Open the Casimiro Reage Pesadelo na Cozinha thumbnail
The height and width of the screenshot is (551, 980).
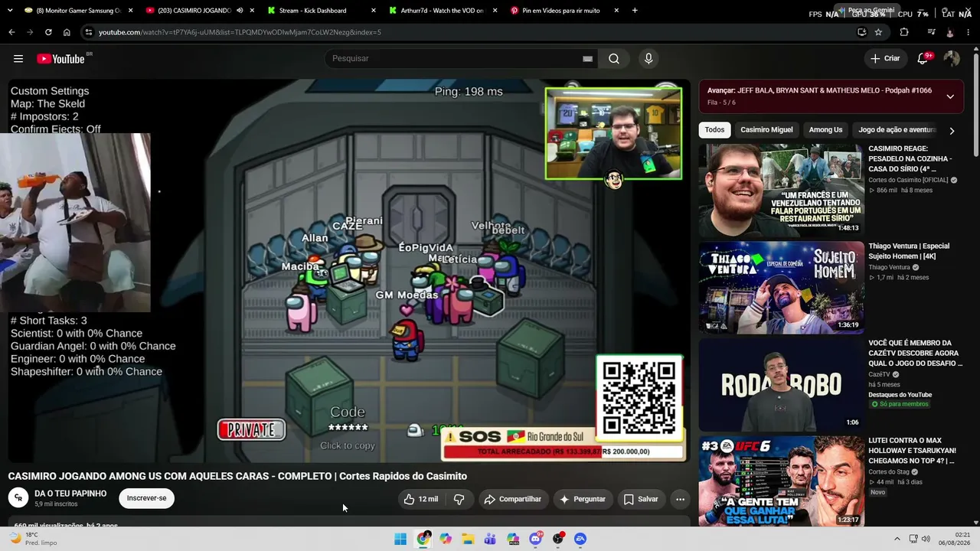[781, 191]
